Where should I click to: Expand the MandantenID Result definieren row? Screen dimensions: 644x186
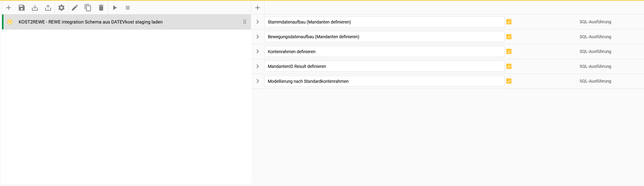(x=258, y=66)
